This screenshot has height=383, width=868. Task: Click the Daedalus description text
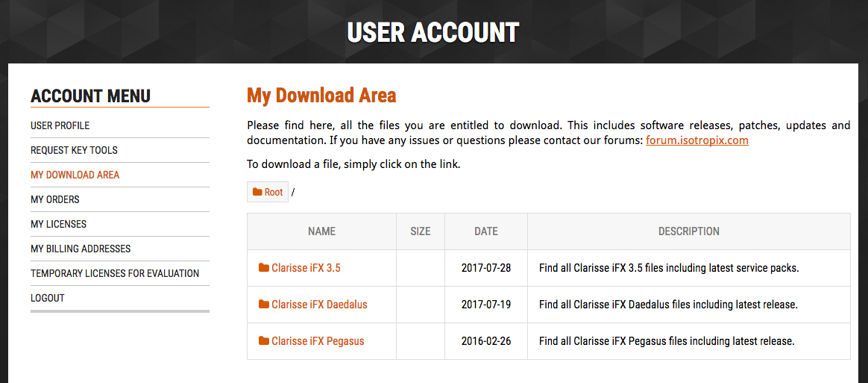(668, 305)
